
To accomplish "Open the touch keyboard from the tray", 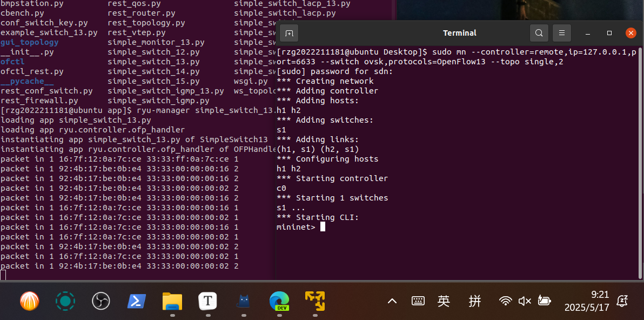I will tap(418, 301).
